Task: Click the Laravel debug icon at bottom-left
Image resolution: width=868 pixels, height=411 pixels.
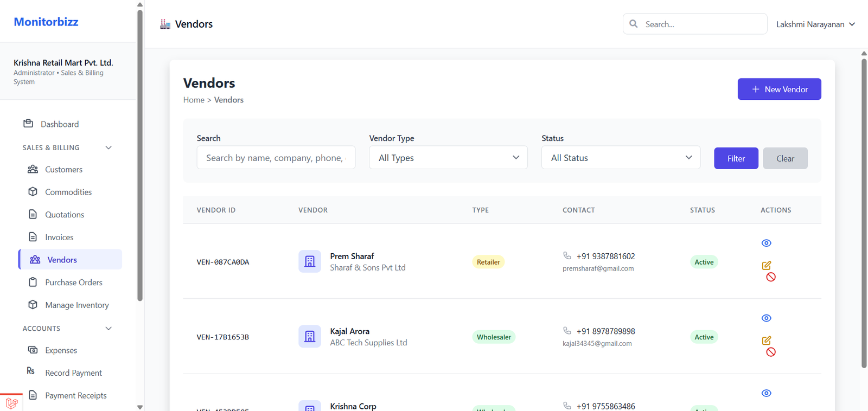Action: point(11,402)
